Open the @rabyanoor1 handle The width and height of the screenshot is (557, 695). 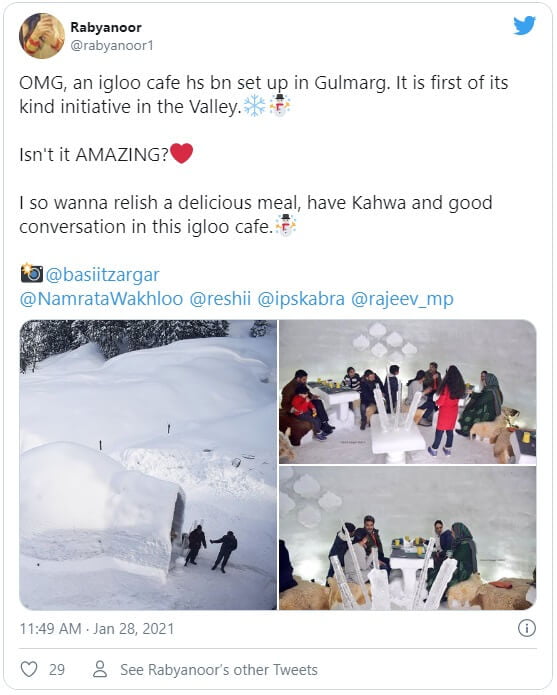point(112,46)
